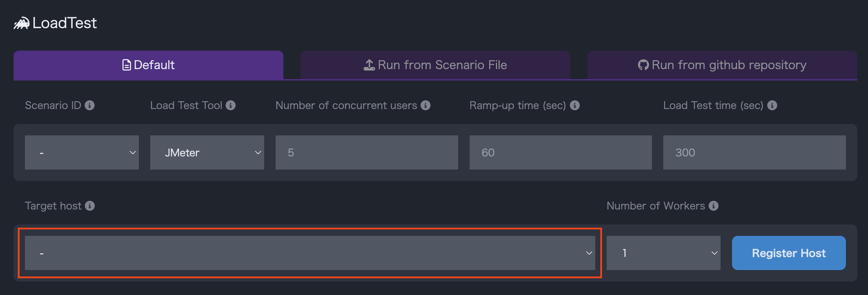This screenshot has height=295, width=868.
Task: Click the LoadTest title text
Action: (x=64, y=23)
